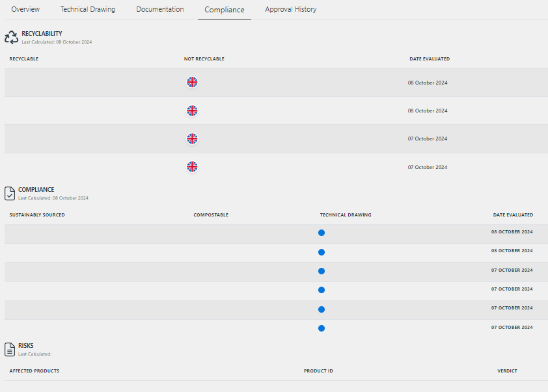Go to the Technical Drawing tab

point(88,10)
